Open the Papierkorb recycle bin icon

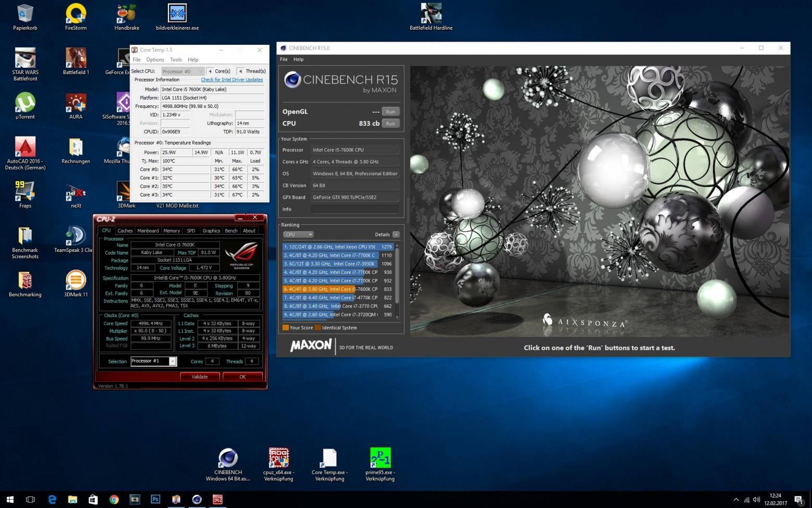point(25,17)
